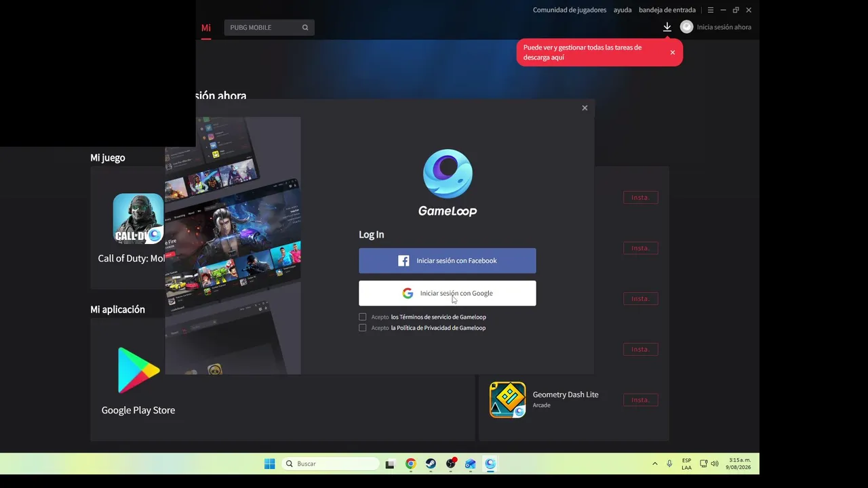This screenshot has height=488, width=868.
Task: Click the Arcade genre label
Action: [542, 405]
